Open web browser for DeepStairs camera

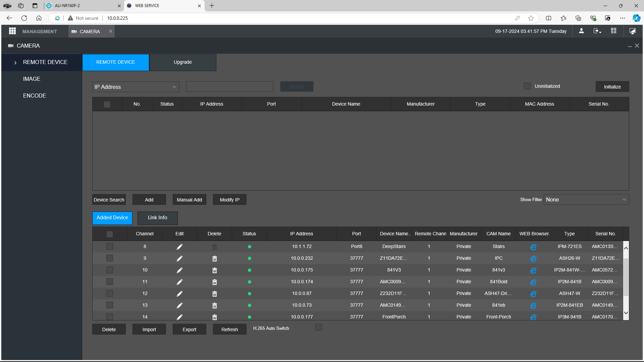point(533,247)
